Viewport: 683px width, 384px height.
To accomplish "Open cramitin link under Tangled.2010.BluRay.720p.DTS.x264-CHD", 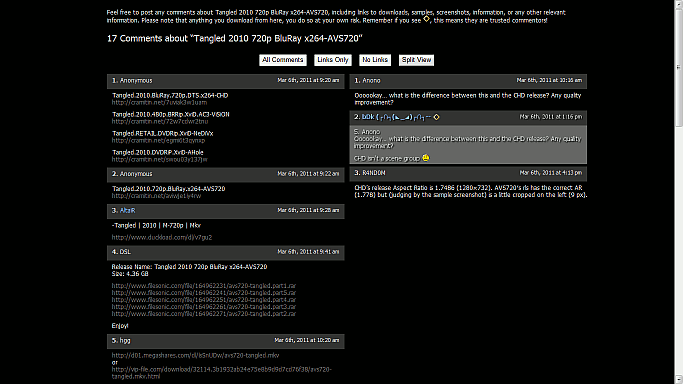I will (x=159, y=103).
